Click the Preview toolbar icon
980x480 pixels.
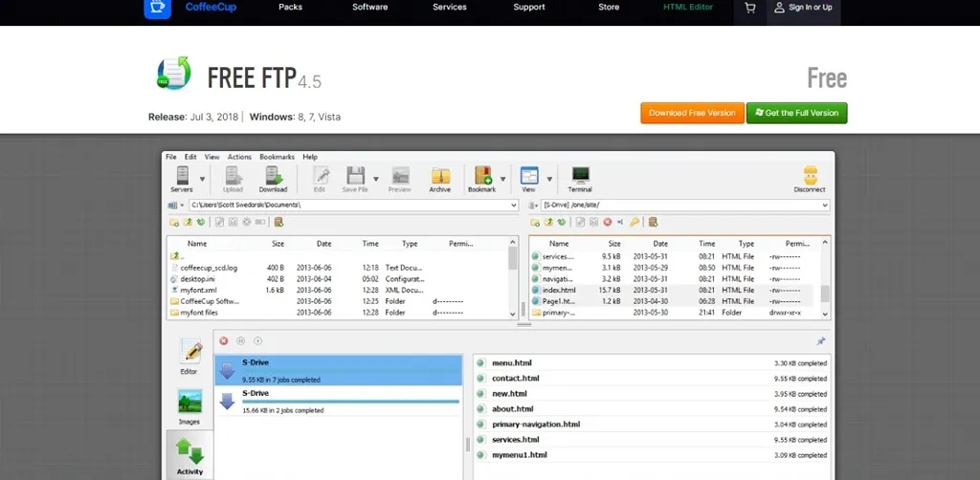[400, 175]
